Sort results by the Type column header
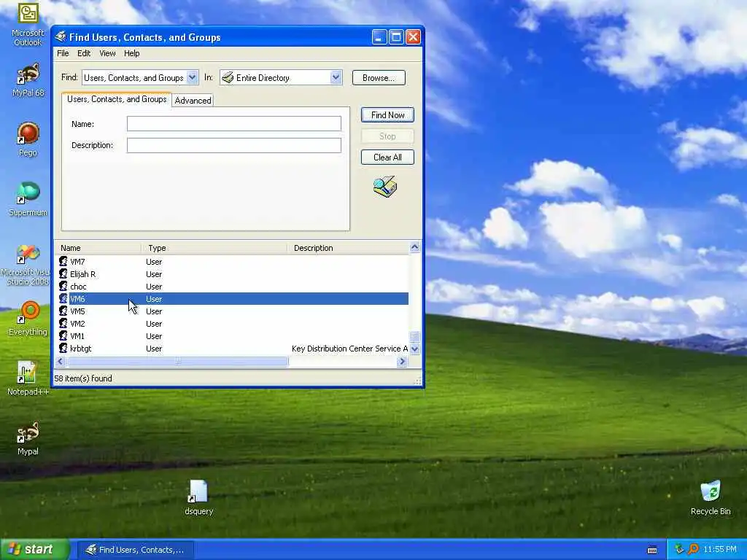Viewport: 747px width, 560px height. pyautogui.click(x=214, y=248)
